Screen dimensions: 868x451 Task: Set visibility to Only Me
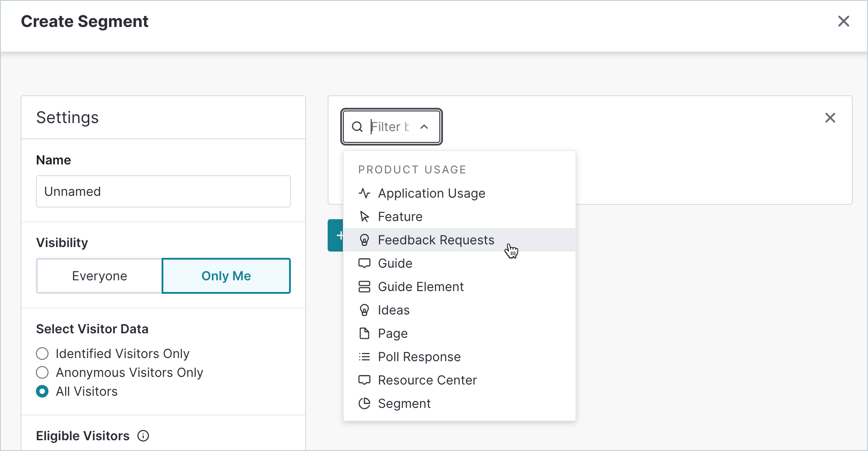click(x=226, y=276)
